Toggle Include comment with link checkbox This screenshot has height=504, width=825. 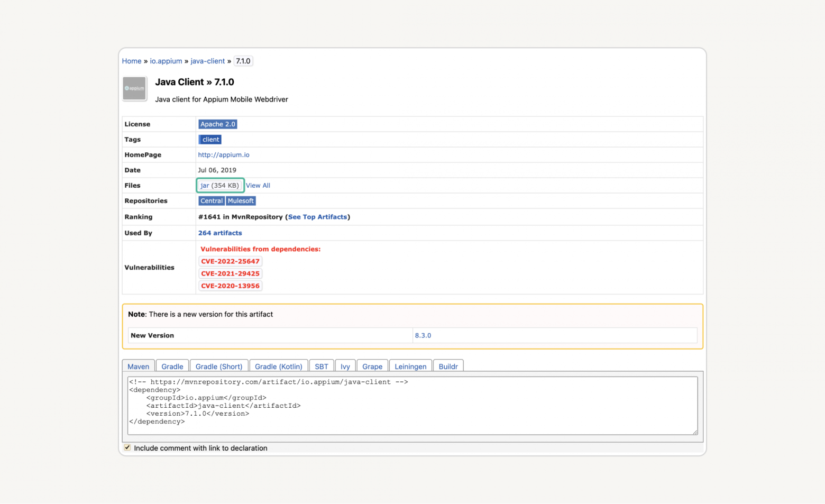127,447
